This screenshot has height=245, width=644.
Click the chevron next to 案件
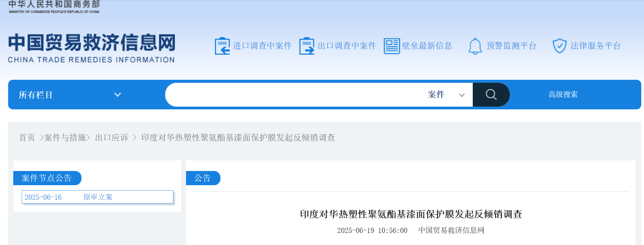[462, 95]
